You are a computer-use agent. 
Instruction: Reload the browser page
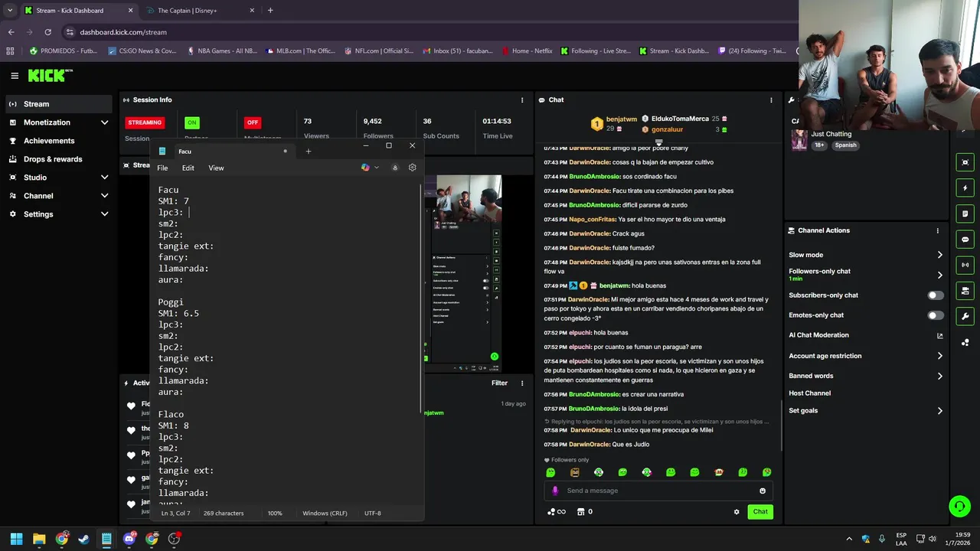click(47, 32)
